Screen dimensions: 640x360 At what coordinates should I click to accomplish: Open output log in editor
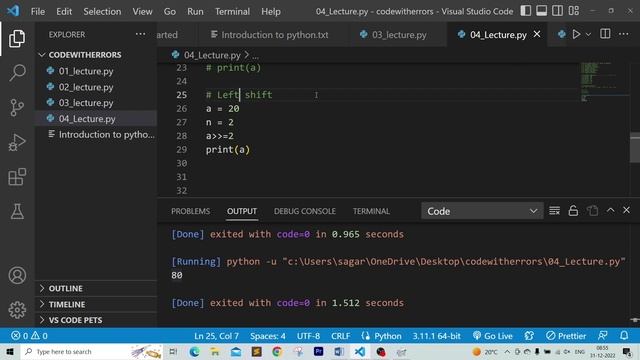(x=592, y=211)
